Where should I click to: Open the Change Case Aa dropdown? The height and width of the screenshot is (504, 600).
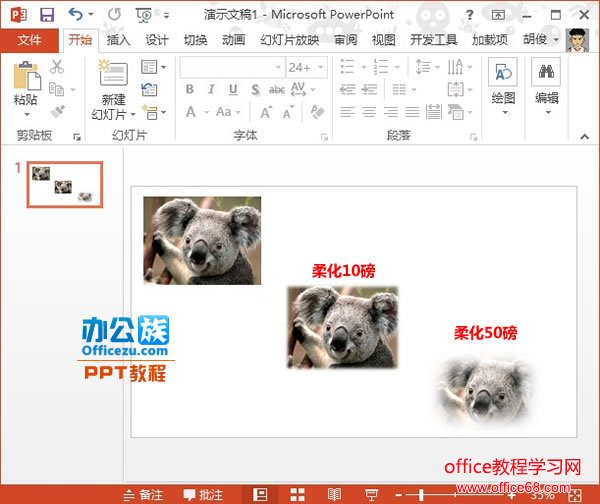pos(228,112)
